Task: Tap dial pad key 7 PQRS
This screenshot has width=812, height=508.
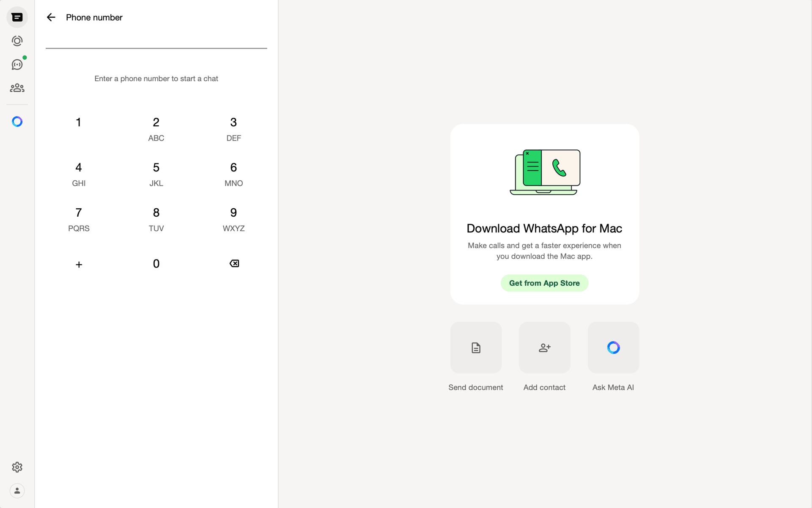Action: pyautogui.click(x=79, y=219)
